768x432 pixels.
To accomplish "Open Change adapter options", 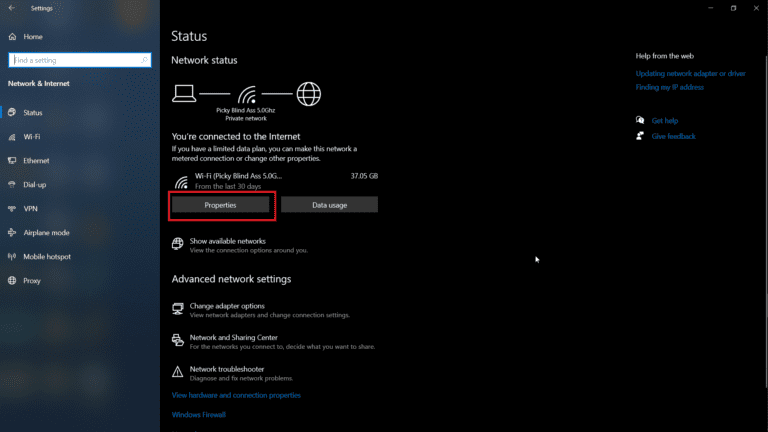I will click(x=227, y=306).
